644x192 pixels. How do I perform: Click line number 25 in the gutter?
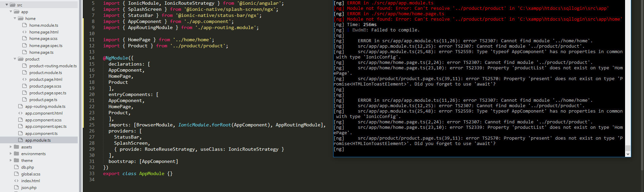pyautogui.click(x=92, y=125)
